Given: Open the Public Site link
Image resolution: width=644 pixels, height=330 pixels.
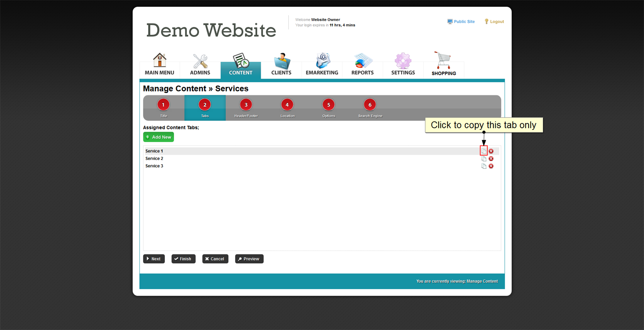Looking at the screenshot, I should coord(461,22).
